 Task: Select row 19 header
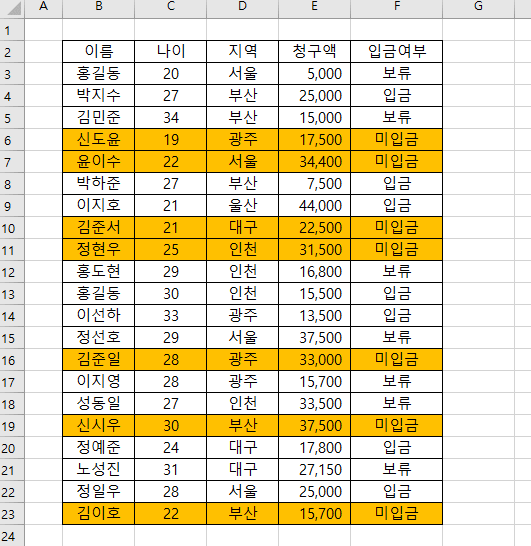pyautogui.click(x=12, y=426)
